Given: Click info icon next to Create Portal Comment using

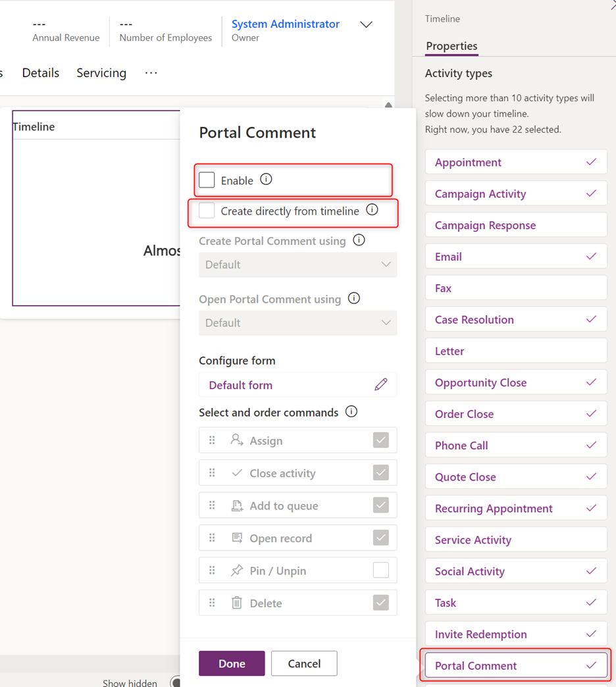Looking at the screenshot, I should pos(359,240).
